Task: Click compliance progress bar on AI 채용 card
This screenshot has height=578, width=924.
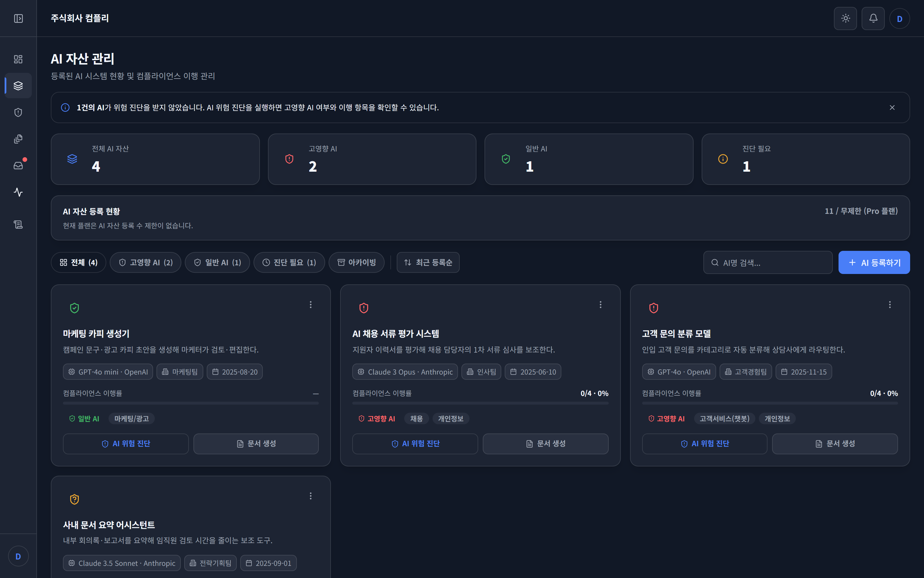Action: pos(480,403)
